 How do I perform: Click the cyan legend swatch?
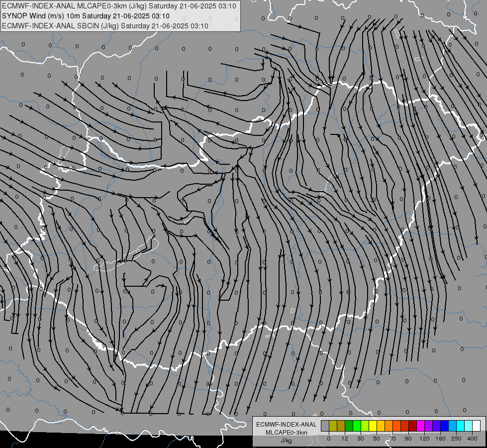click(461, 426)
